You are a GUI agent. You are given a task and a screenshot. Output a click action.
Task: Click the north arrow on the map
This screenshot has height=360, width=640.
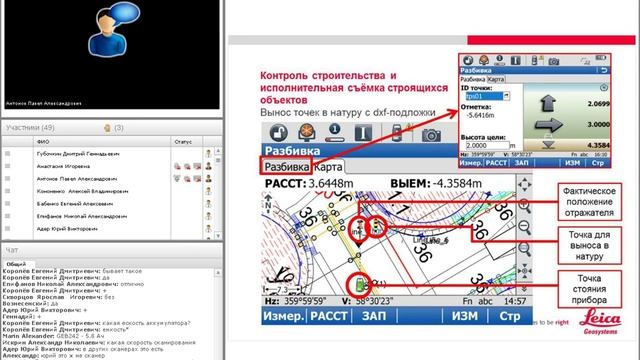pyautogui.click(x=268, y=202)
